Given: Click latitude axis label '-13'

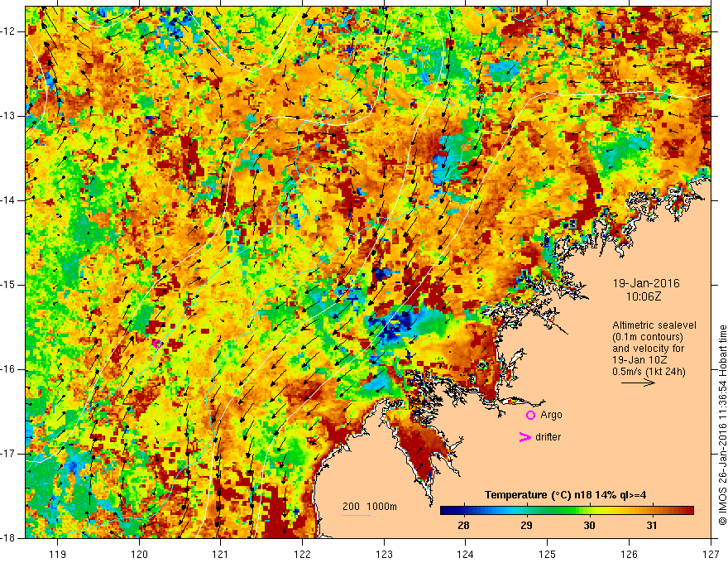Looking at the screenshot, I should pos(9,116).
